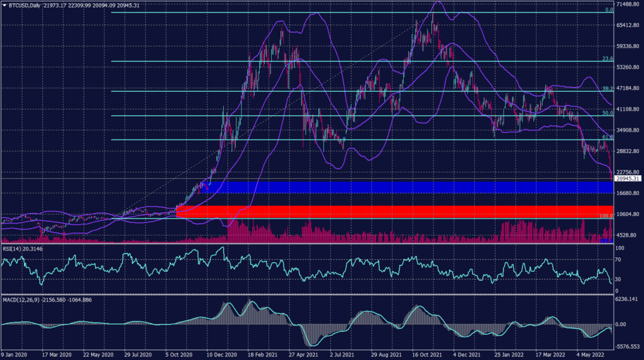Open the chart menu triangle beside BTCUSD
This screenshot has width=644, height=360.
click(4, 6)
